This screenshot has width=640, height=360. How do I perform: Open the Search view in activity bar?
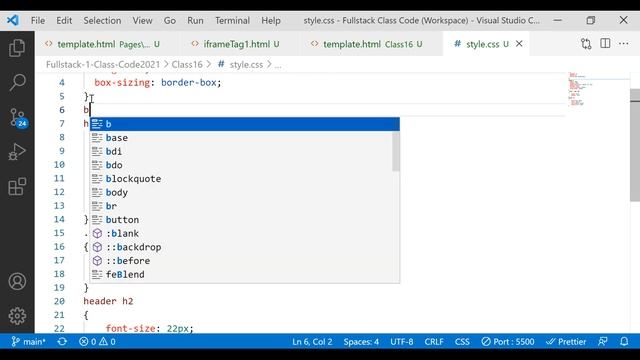point(17,82)
